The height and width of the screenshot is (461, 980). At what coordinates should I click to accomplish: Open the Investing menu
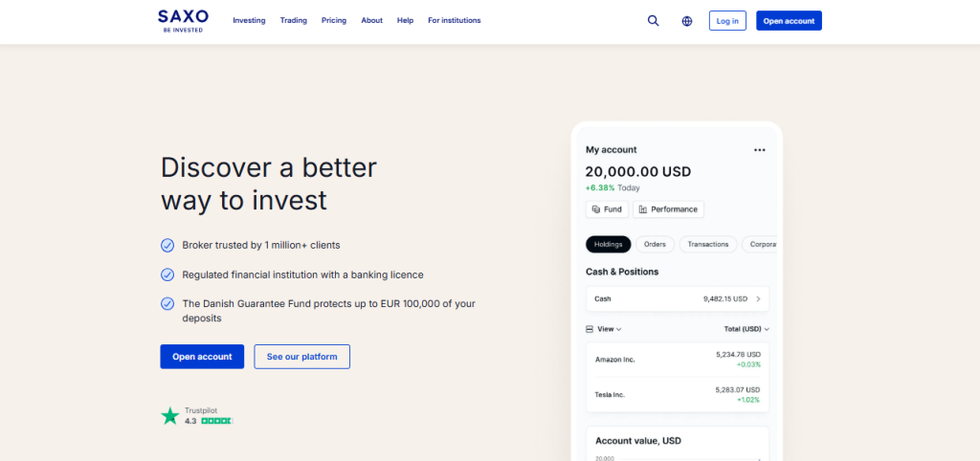249,21
